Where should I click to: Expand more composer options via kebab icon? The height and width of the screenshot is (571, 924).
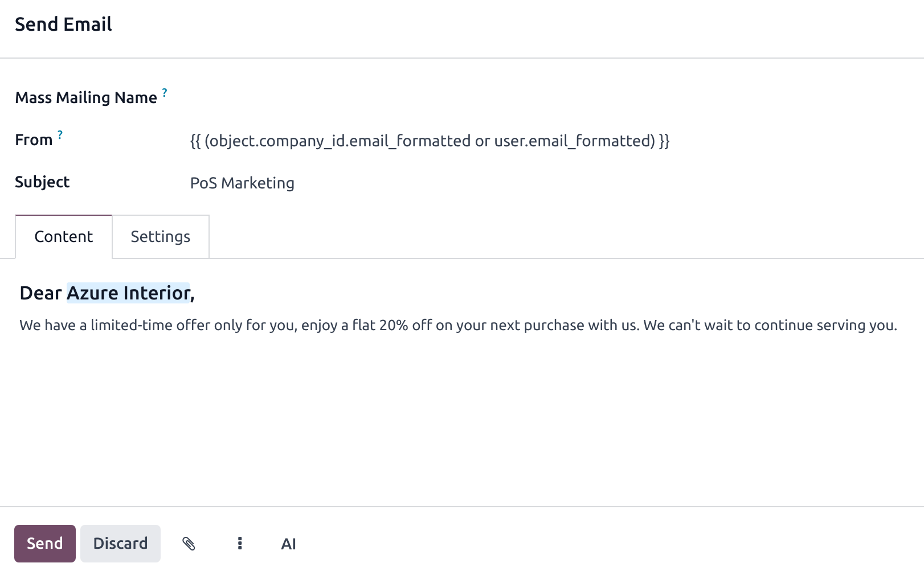[240, 544]
